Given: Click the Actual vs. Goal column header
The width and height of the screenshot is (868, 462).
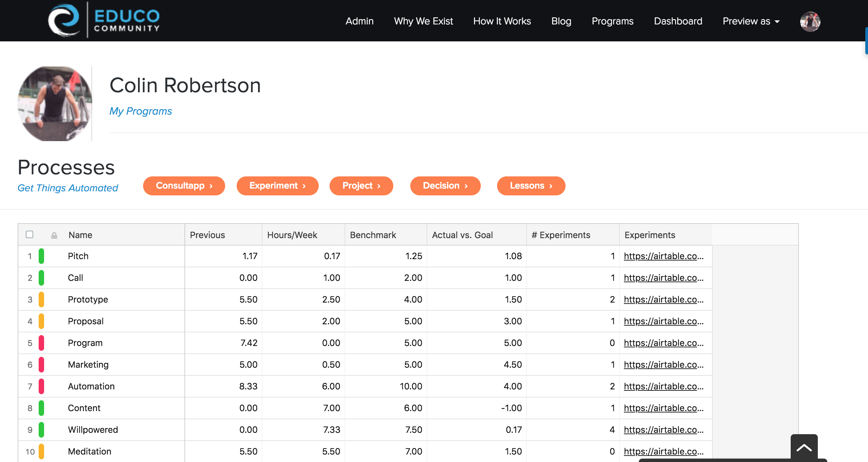Looking at the screenshot, I should click(477, 235).
